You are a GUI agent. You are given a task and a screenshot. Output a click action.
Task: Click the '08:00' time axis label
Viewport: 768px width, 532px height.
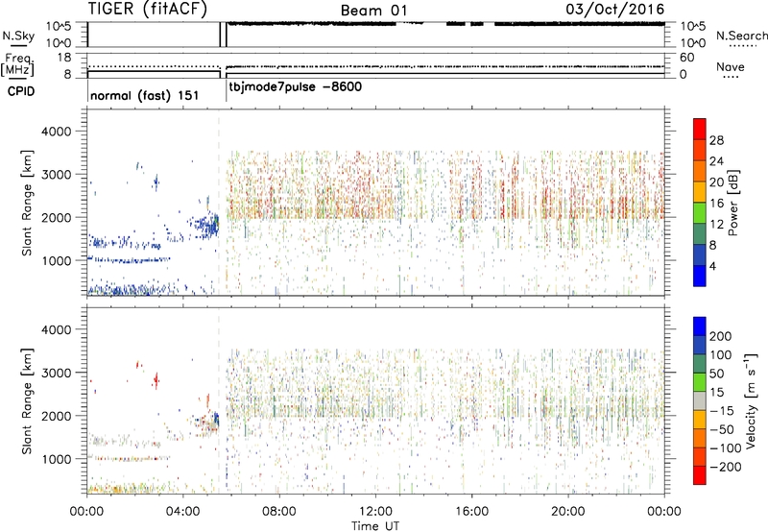279,512
